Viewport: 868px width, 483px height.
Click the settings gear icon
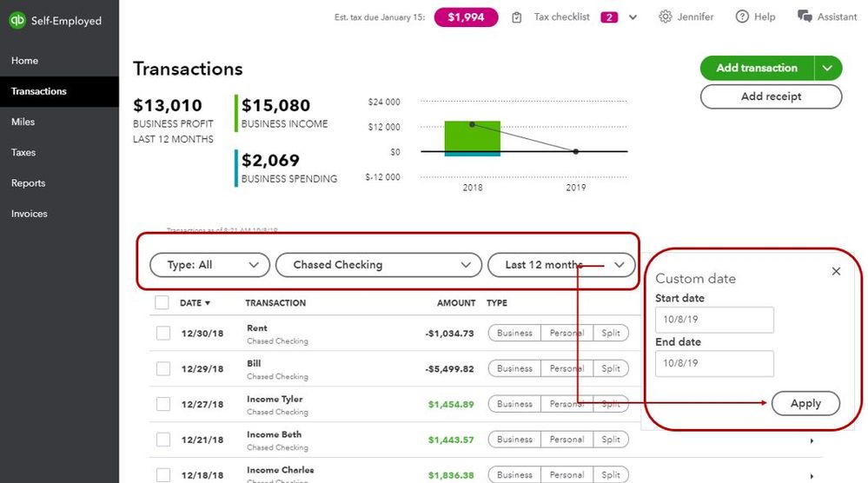666,17
